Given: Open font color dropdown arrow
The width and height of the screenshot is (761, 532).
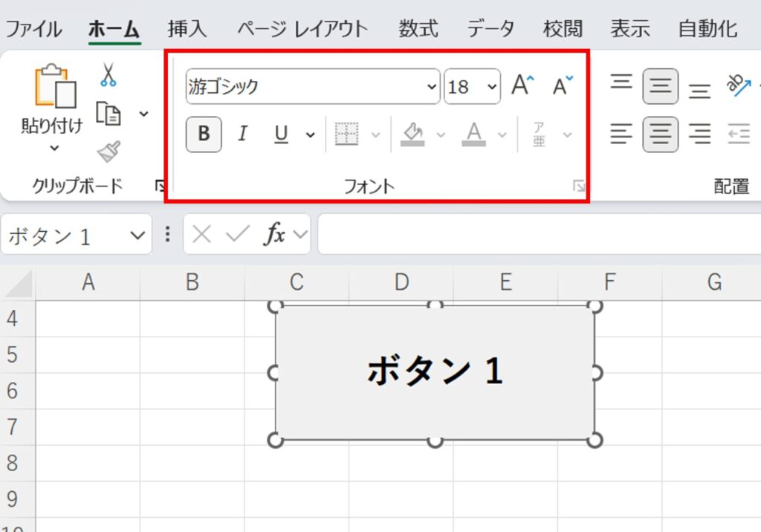Looking at the screenshot, I should 502,135.
